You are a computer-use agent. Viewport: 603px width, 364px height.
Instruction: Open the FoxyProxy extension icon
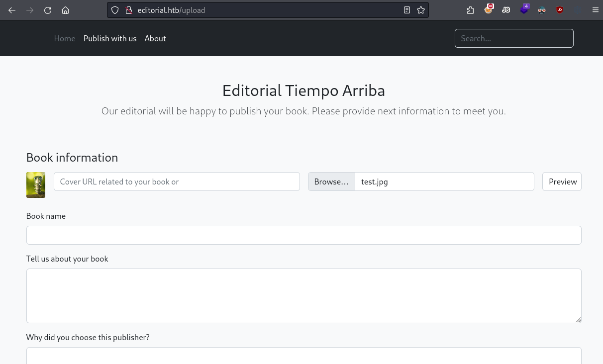click(x=489, y=9)
